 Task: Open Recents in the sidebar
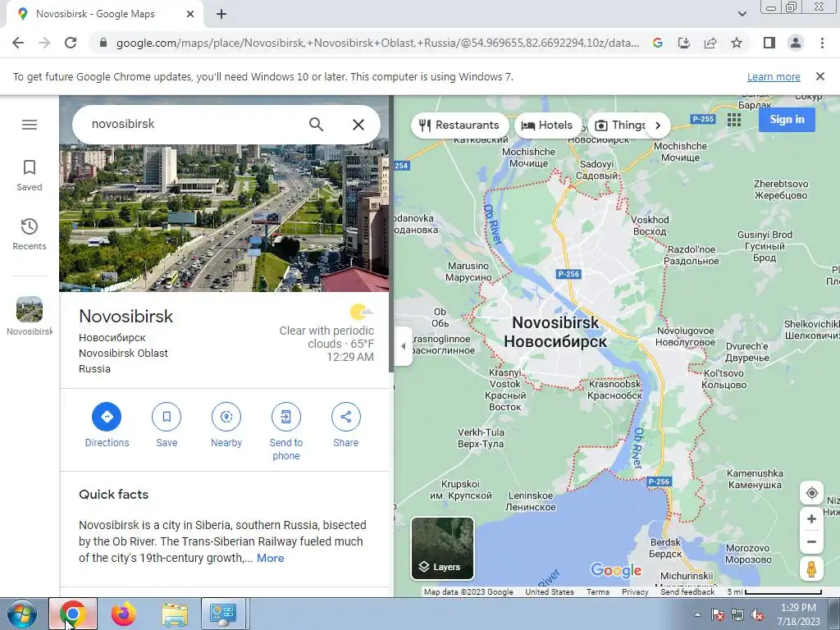(x=30, y=235)
